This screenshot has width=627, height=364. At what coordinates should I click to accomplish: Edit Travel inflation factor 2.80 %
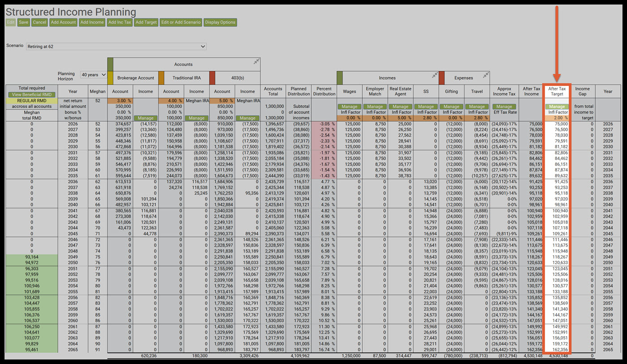point(477,118)
